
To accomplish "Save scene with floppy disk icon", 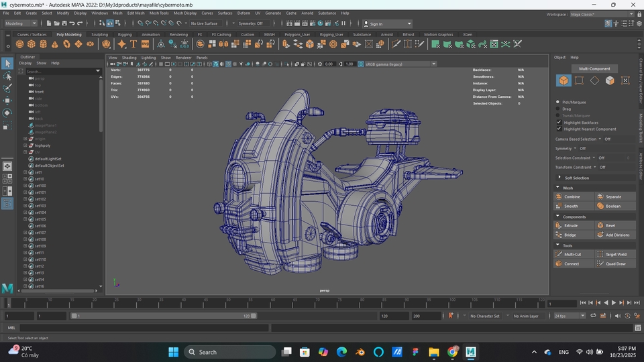I will [64, 23].
